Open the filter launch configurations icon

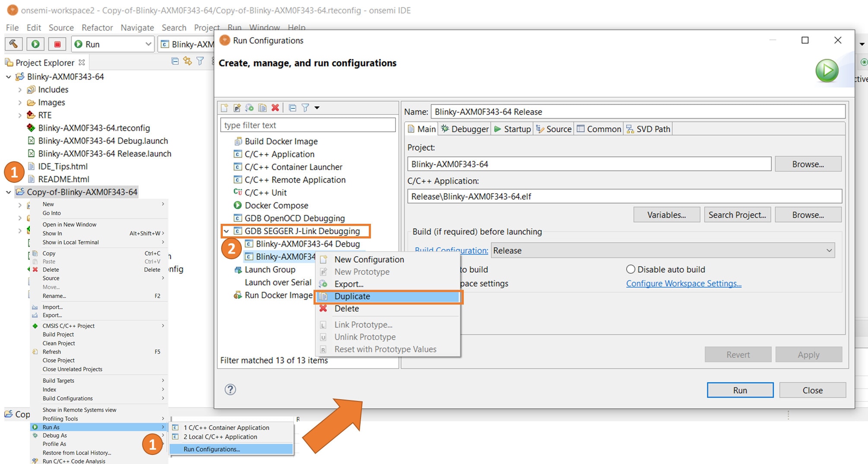point(305,108)
